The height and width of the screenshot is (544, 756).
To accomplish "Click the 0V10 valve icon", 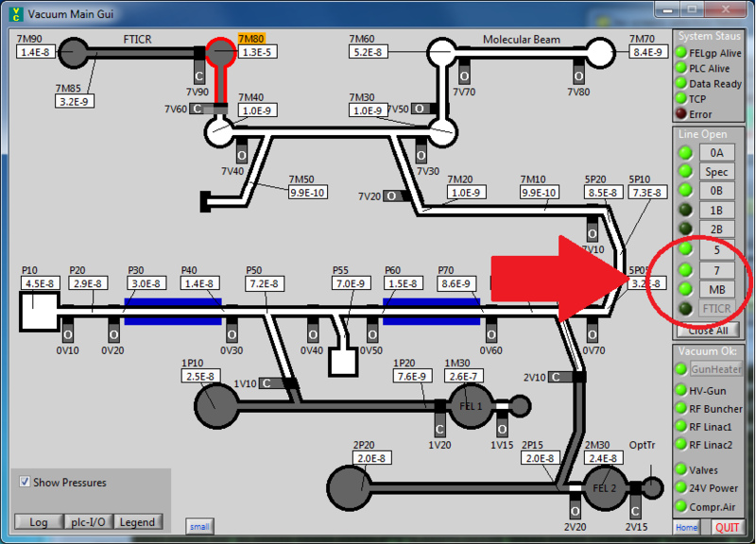I will 67,333.
